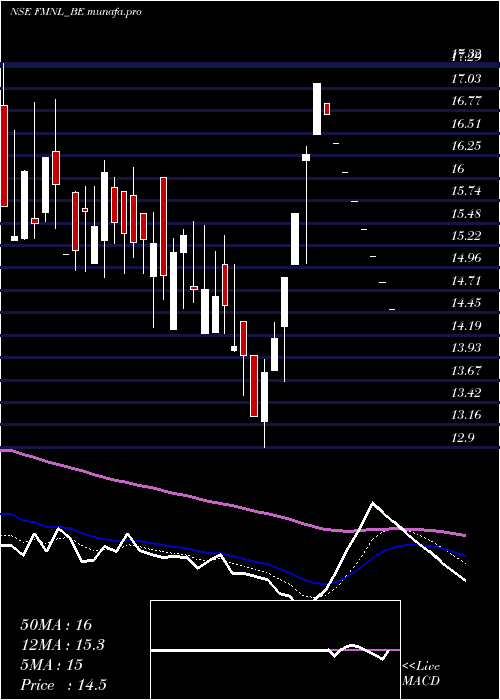Viewport: 500px width, 700px height.
Task: Select the 15.22 price axis label
Action: [466, 236]
